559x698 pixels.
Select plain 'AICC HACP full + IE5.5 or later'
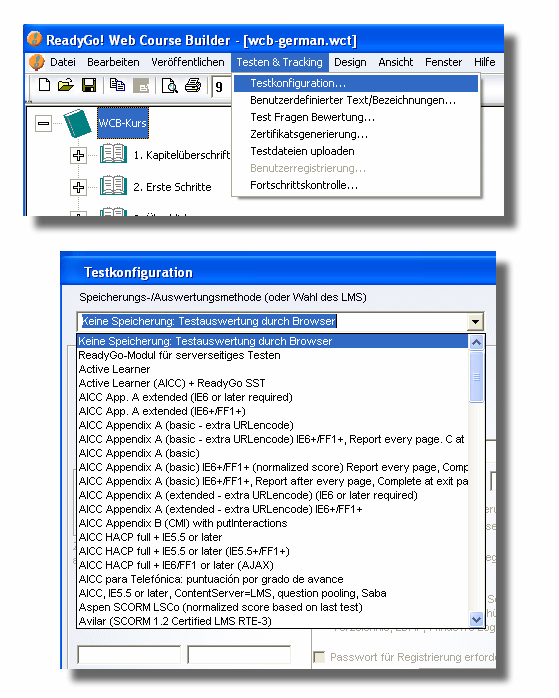pyautogui.click(x=273, y=537)
